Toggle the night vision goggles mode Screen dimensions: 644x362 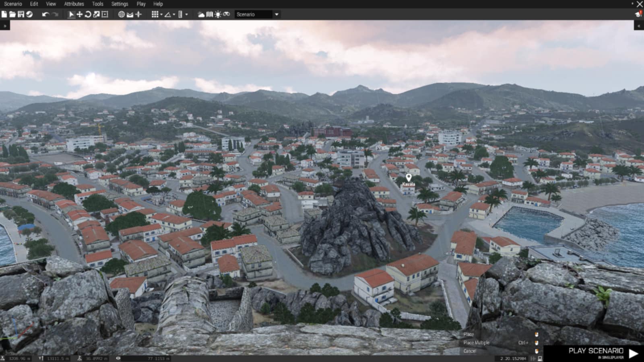227,14
